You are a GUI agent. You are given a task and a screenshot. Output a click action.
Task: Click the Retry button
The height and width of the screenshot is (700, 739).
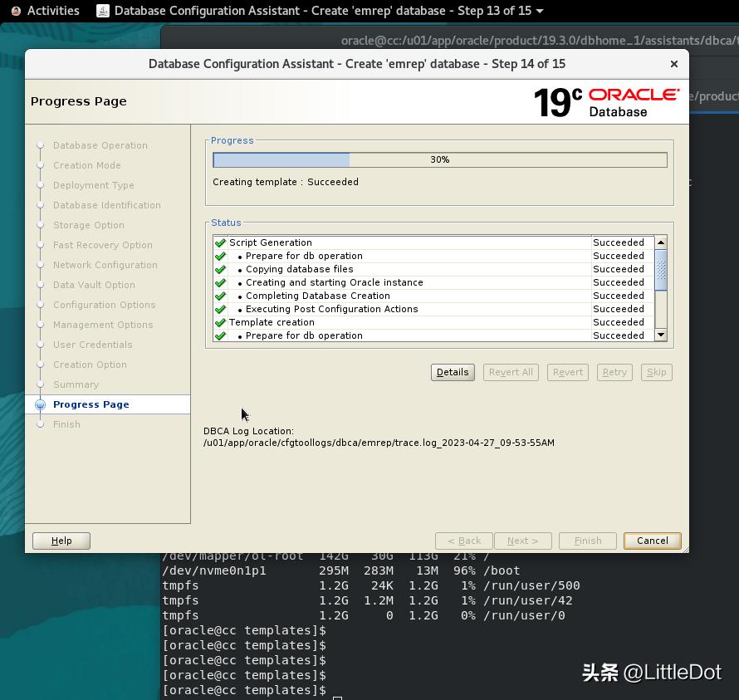tap(614, 372)
